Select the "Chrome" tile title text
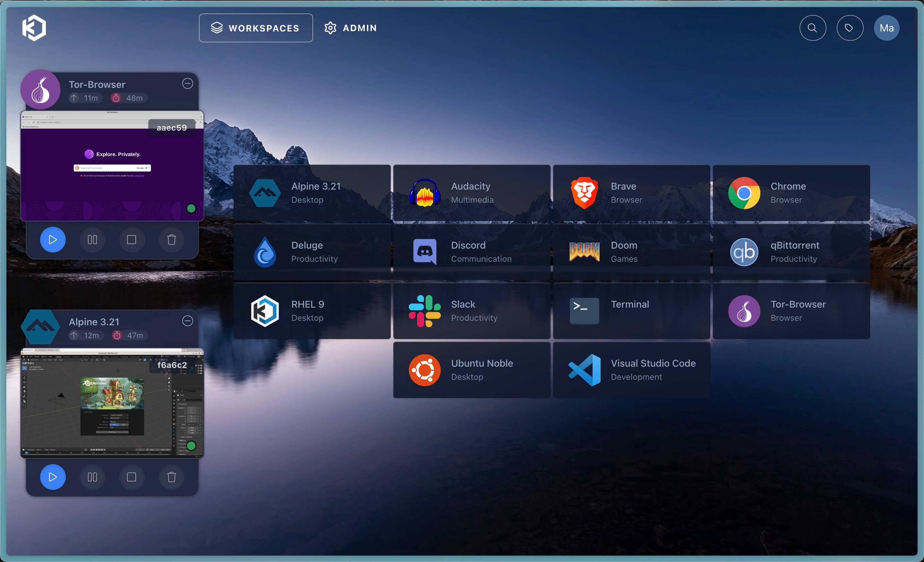 [x=788, y=186]
